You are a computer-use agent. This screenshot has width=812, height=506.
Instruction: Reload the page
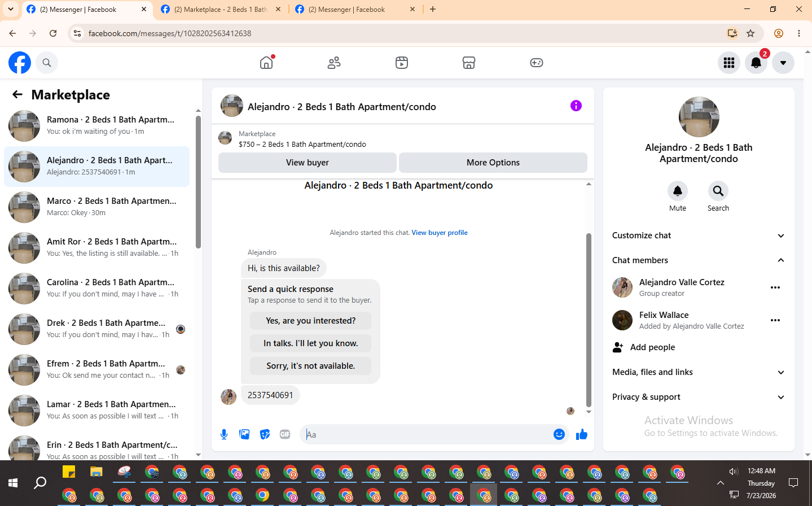53,33
